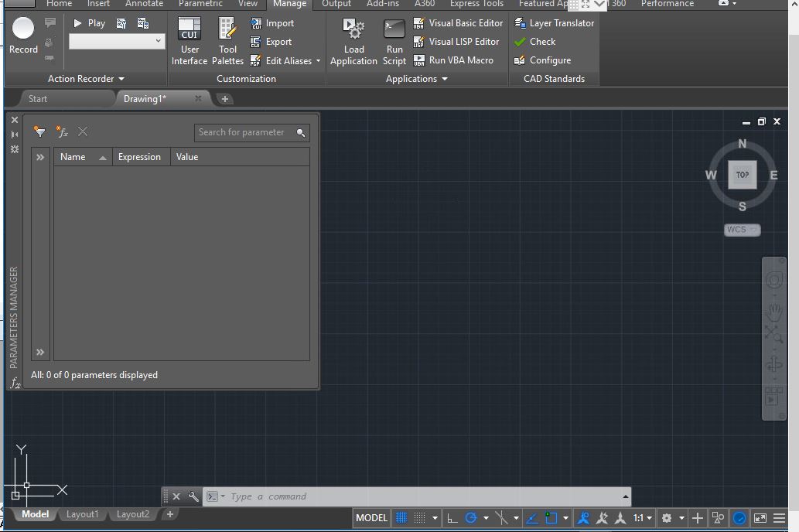This screenshot has width=799, height=532.
Task: Open the Layer Translator
Action: [x=555, y=23]
